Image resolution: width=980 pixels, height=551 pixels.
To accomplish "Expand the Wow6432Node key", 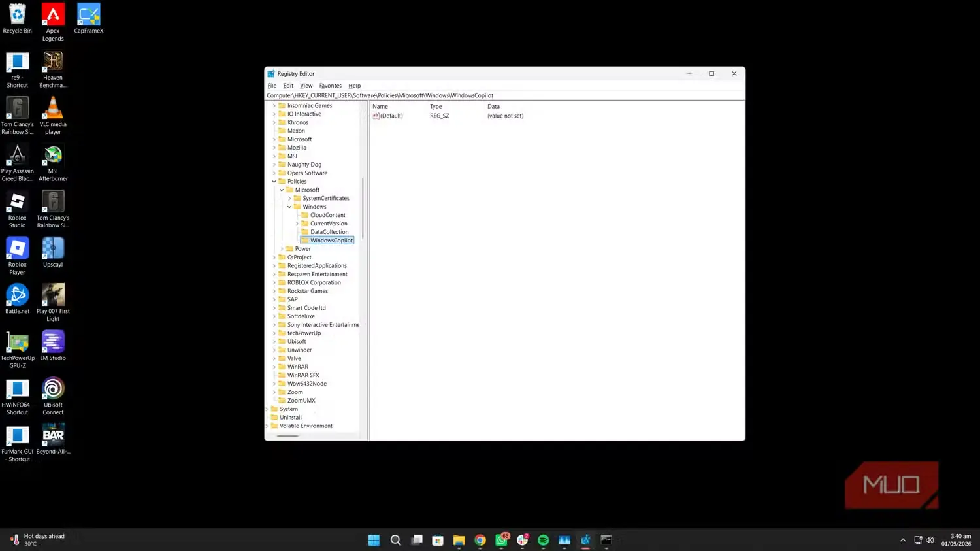I will pyautogui.click(x=274, y=384).
